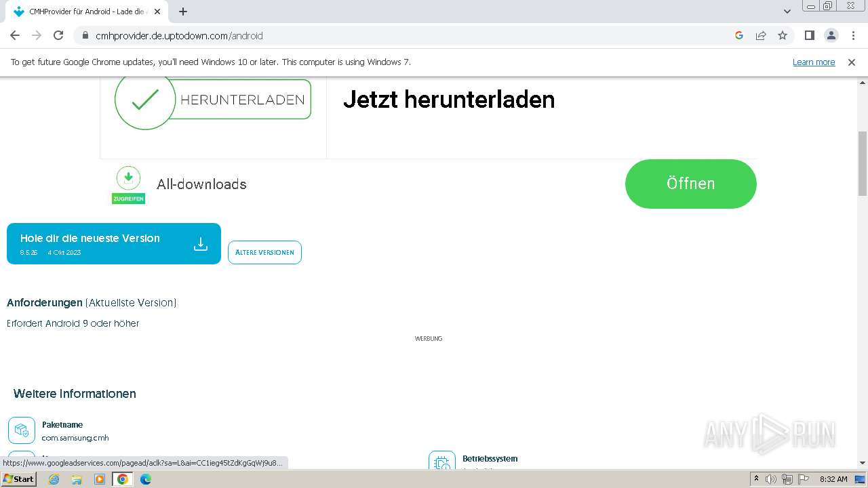Click the com.samsung.cmh package name
The width and height of the screenshot is (868, 488).
75,438
